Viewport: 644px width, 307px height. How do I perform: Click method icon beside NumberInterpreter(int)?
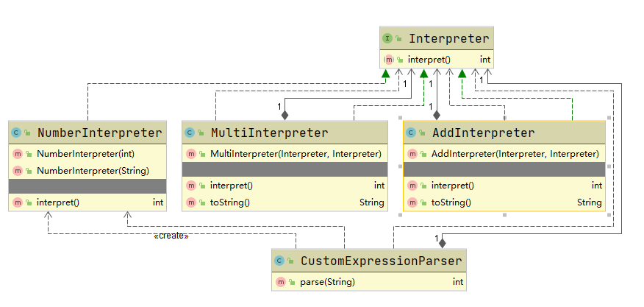pos(16,154)
